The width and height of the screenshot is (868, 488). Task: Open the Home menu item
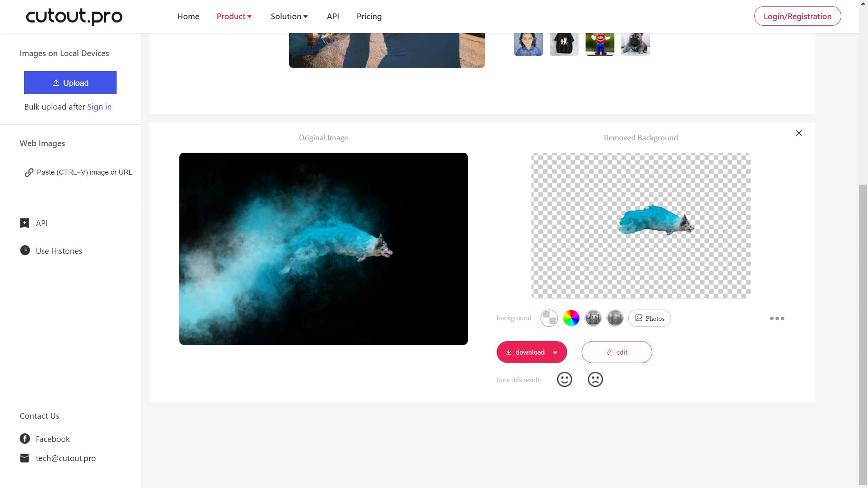[188, 16]
